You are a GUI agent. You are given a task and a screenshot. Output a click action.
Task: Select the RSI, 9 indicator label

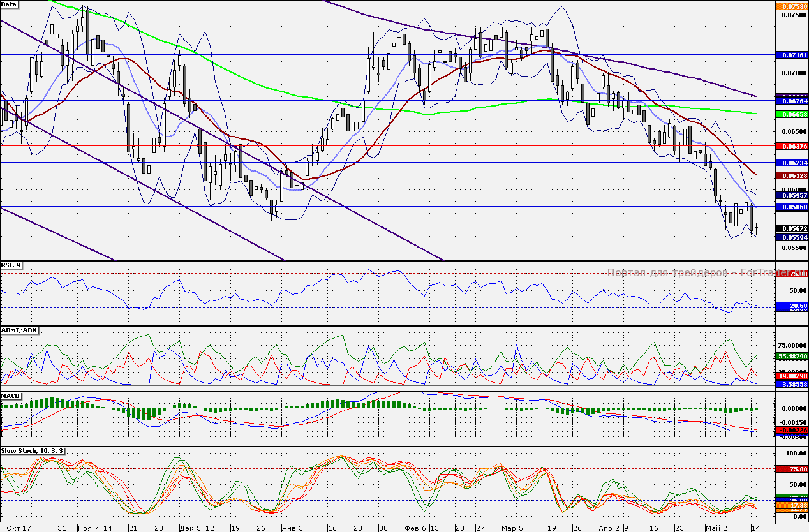click(x=11, y=265)
